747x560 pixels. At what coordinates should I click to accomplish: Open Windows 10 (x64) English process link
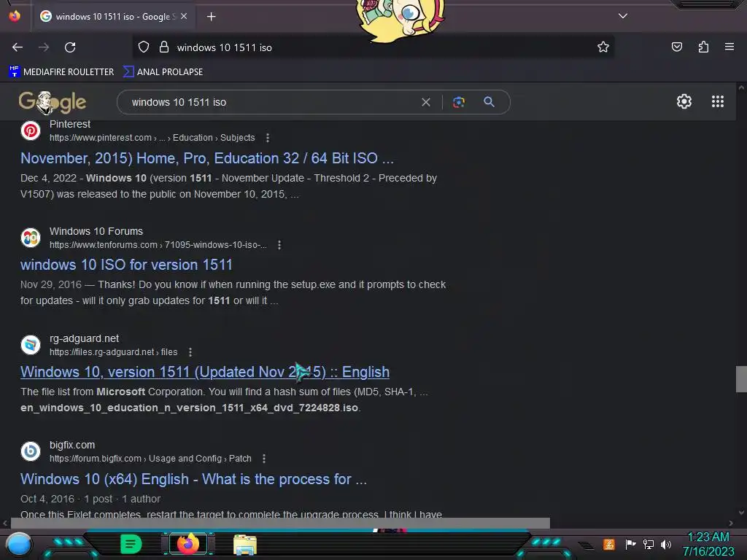click(x=194, y=479)
